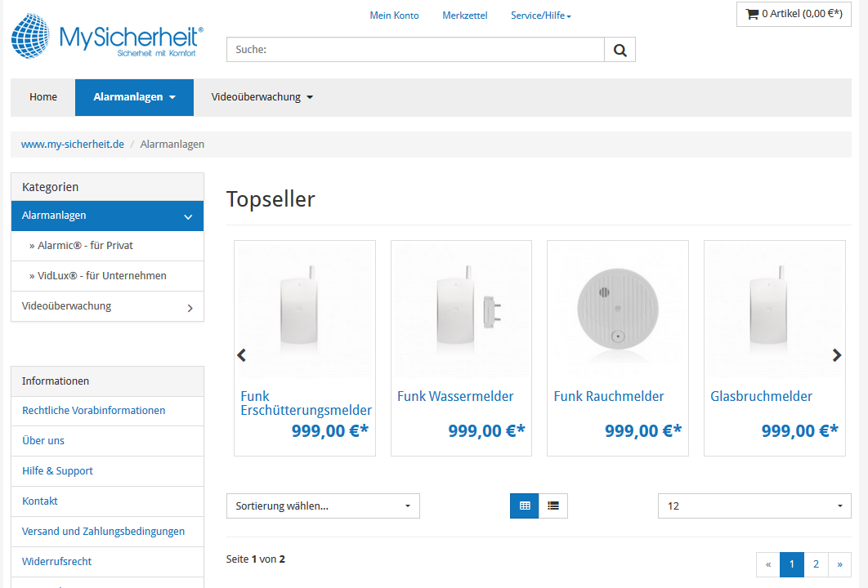Expand the Videoüberwachung sidebar category
Viewport: 868px width, 588px height.
pos(190,308)
